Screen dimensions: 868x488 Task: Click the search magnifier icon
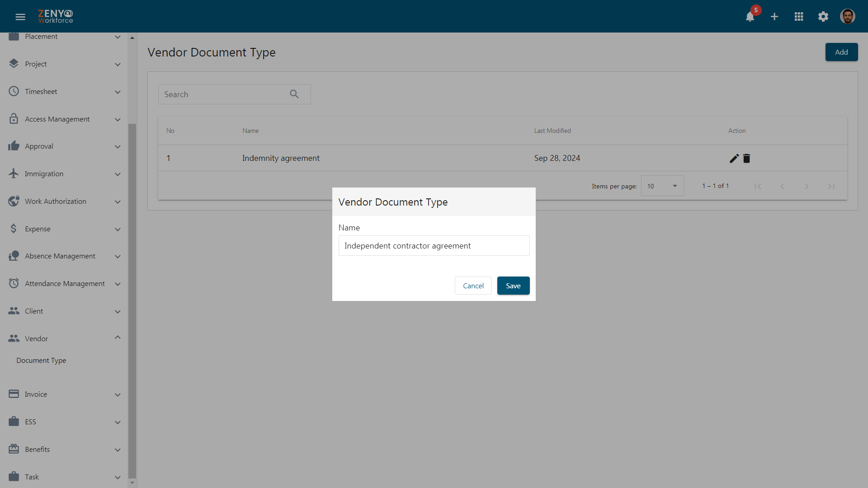pyautogui.click(x=294, y=94)
